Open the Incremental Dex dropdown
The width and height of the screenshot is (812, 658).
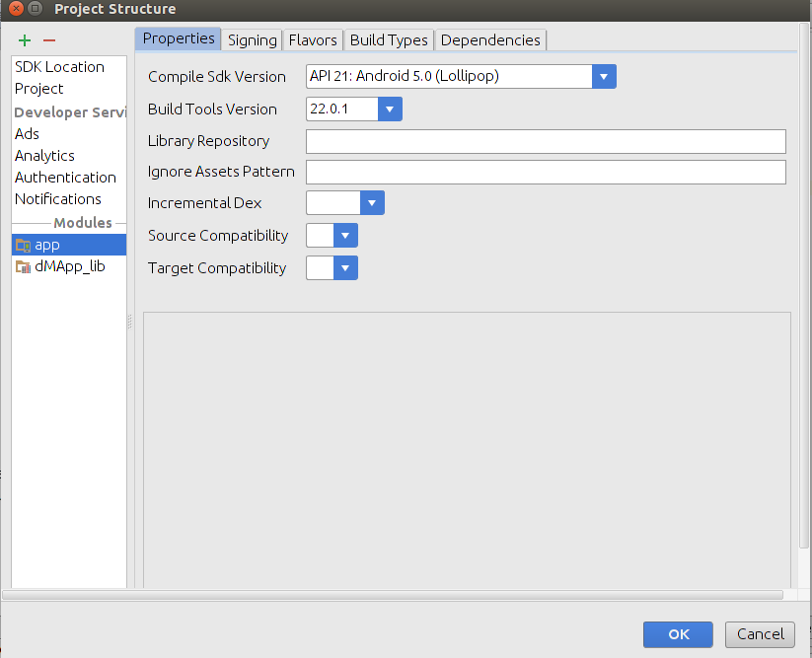point(372,203)
